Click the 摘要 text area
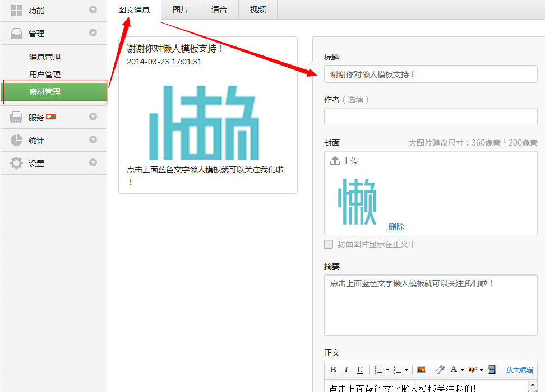 click(431, 305)
